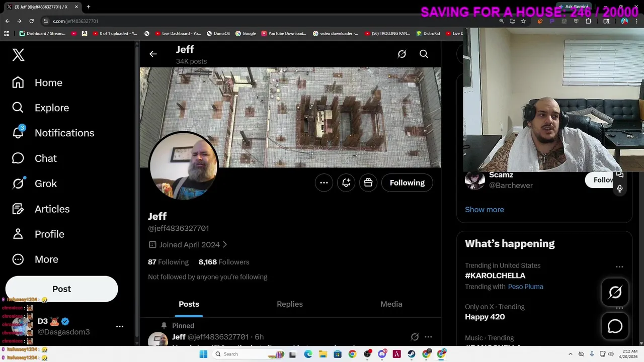
Task: Click the taskbar volume speaker icon
Action: tap(612, 354)
